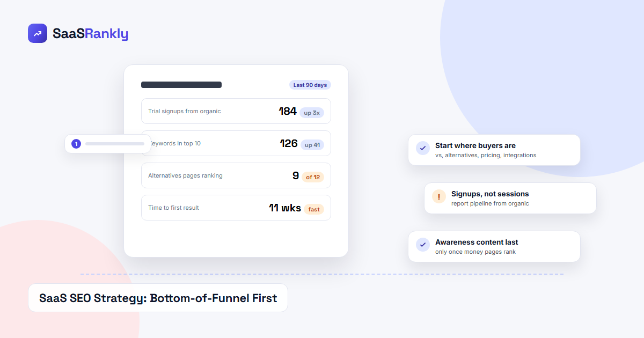This screenshot has width=644, height=338.
Task: Click the Keywords in top 10 label
Action: click(x=177, y=143)
